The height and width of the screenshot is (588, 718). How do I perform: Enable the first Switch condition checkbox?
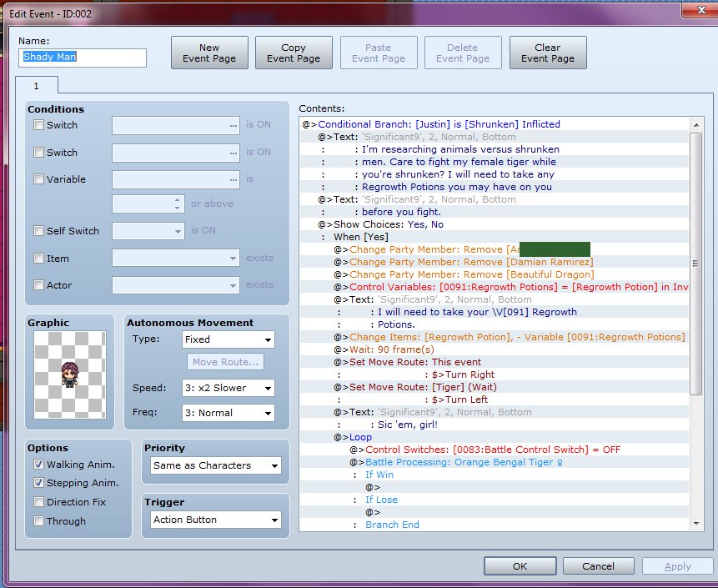pos(39,125)
